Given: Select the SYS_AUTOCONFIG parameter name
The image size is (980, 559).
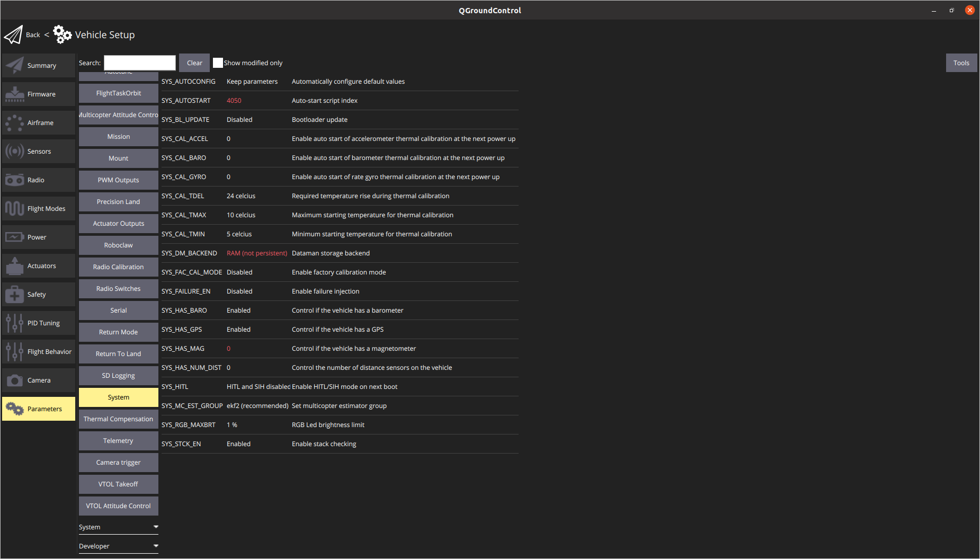Looking at the screenshot, I should pos(189,82).
